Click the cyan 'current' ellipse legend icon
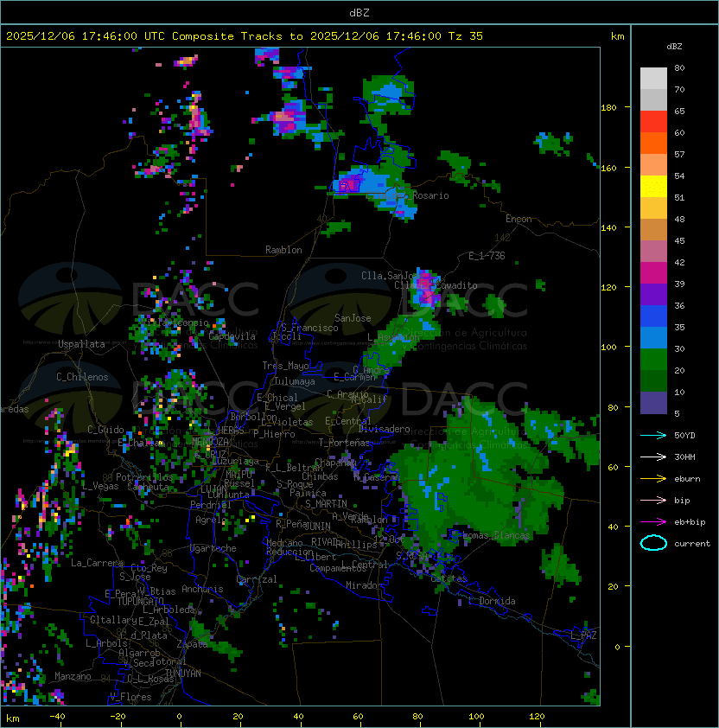Viewport: 719px width, 728px height. click(653, 543)
